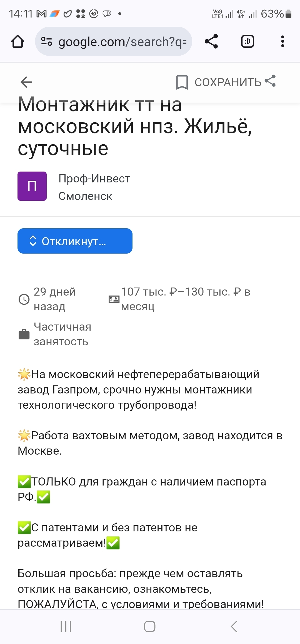Viewport: 300px width, 644px height.
Task: Tap the briefcase icon for Частичная занятость
Action: pos(24,334)
